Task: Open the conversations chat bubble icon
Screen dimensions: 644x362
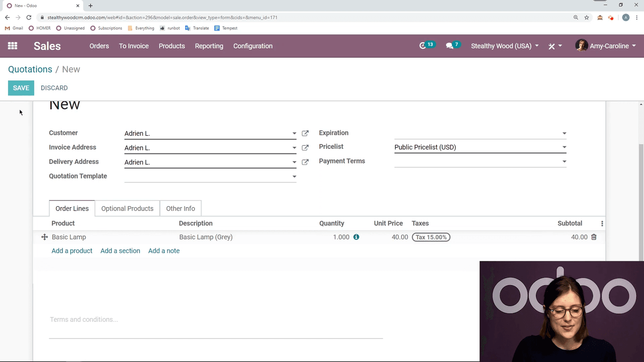Action: pyautogui.click(x=449, y=46)
